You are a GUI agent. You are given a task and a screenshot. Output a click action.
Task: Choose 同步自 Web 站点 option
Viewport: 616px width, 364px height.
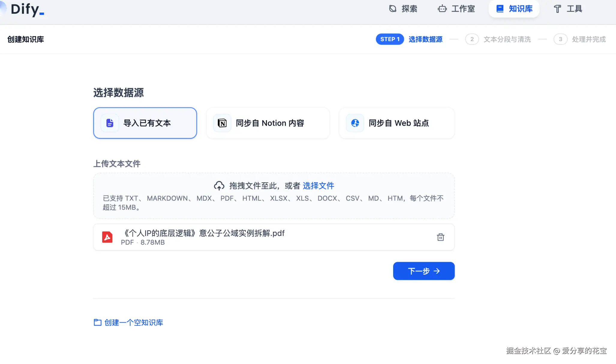pyautogui.click(x=398, y=123)
